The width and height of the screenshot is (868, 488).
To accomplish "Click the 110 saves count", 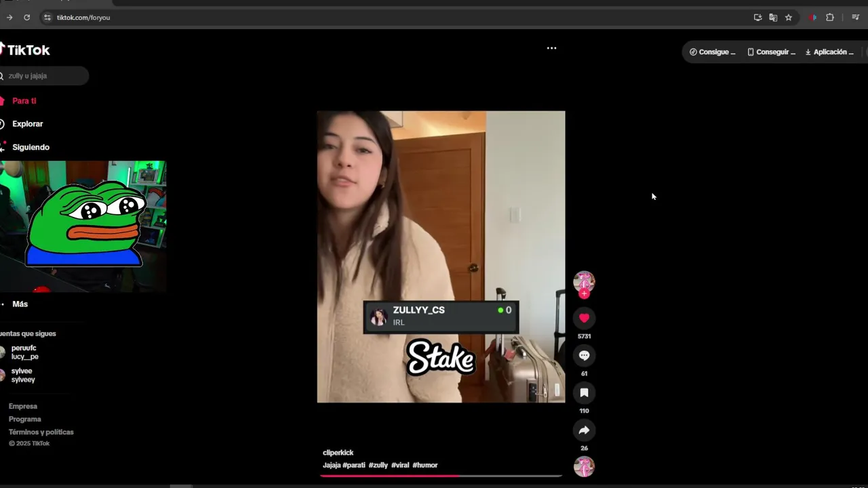I will [584, 411].
